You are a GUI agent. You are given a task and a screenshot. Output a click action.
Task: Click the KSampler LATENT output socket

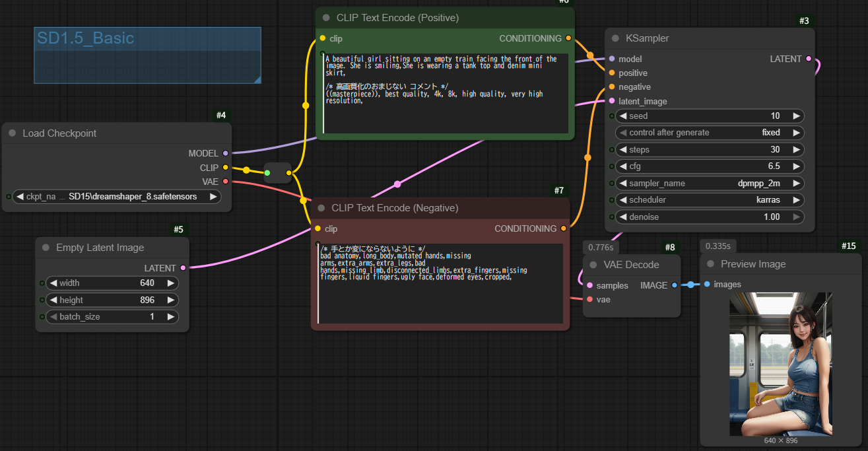point(809,59)
